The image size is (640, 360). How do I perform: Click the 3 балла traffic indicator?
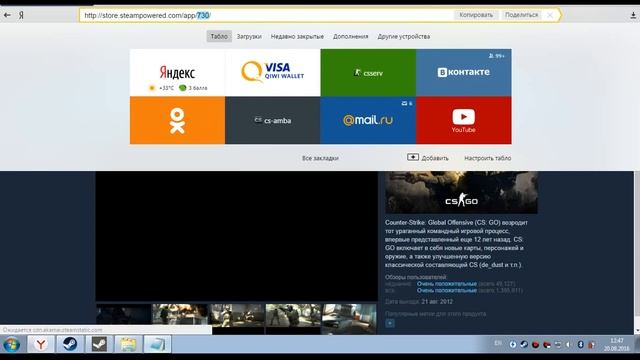[193, 88]
